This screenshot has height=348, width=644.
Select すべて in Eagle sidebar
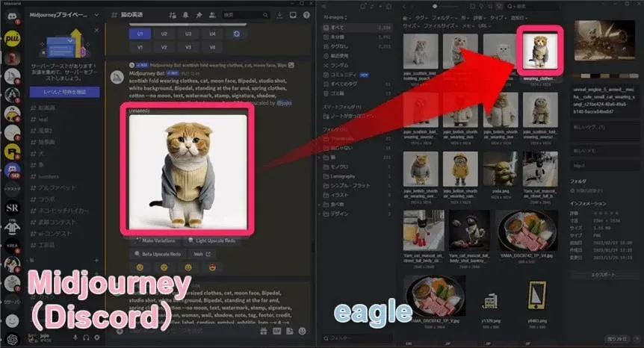[356, 28]
